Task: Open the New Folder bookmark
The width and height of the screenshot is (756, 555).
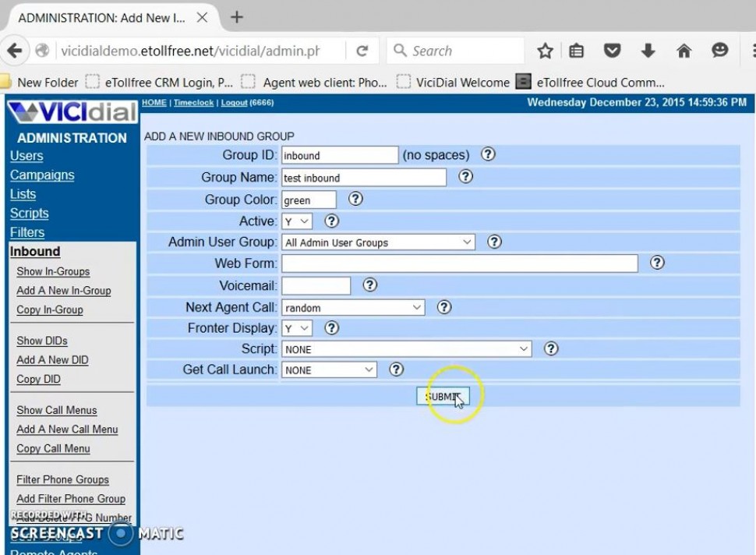Action: (x=40, y=83)
